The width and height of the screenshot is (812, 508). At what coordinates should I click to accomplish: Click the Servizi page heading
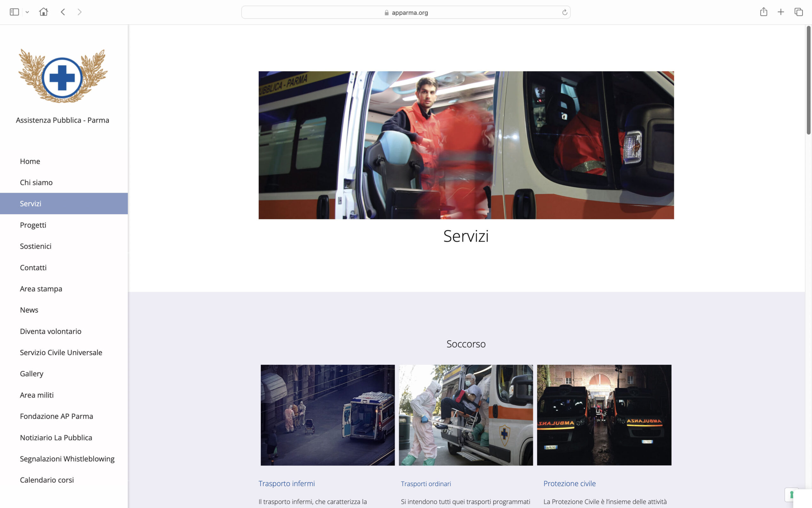tap(466, 236)
